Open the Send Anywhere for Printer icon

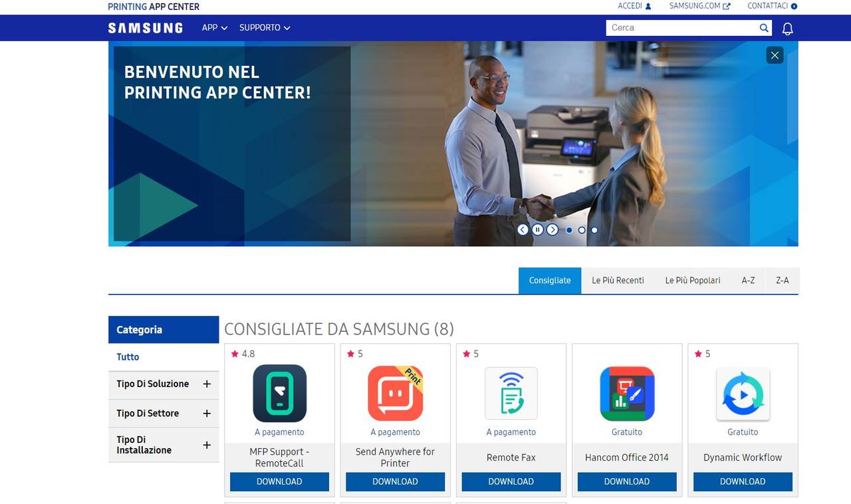(395, 393)
